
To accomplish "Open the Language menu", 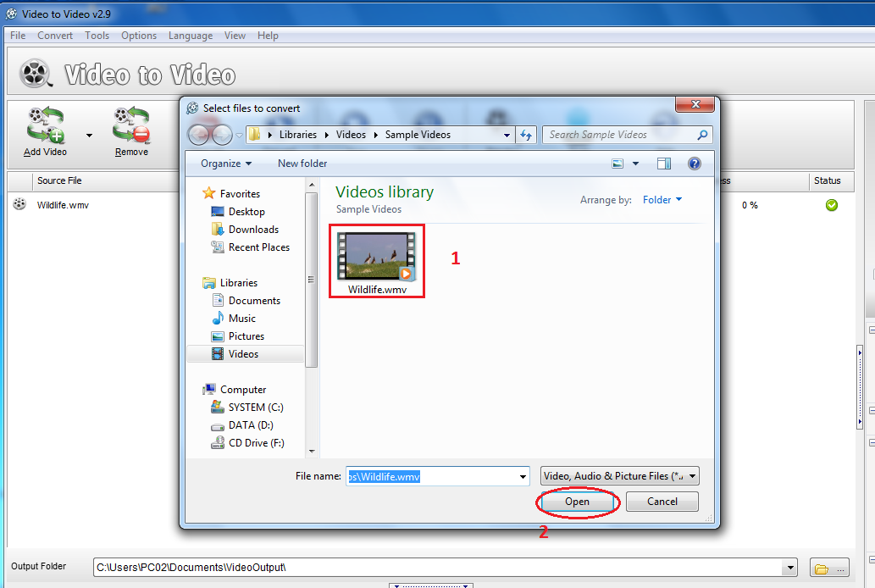I will pos(191,36).
